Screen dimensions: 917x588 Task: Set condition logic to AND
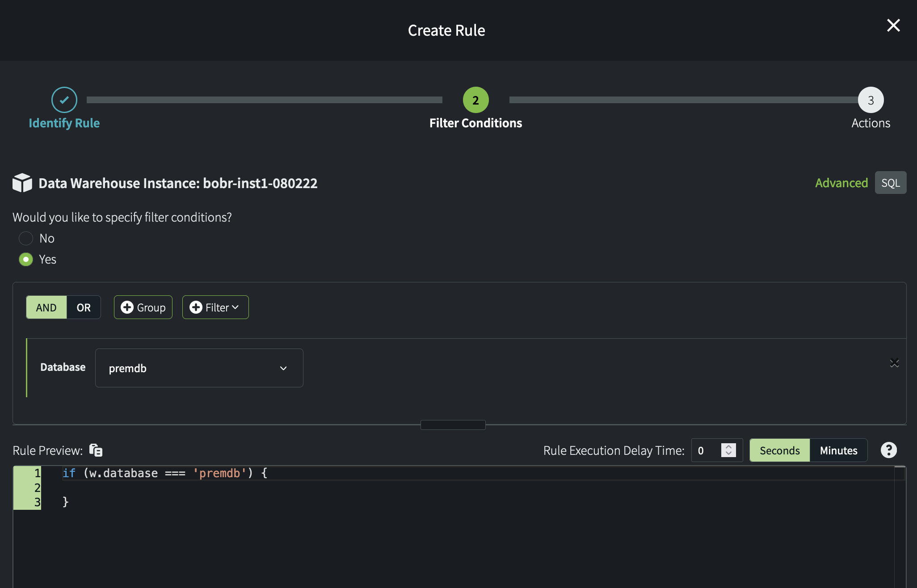click(x=46, y=307)
